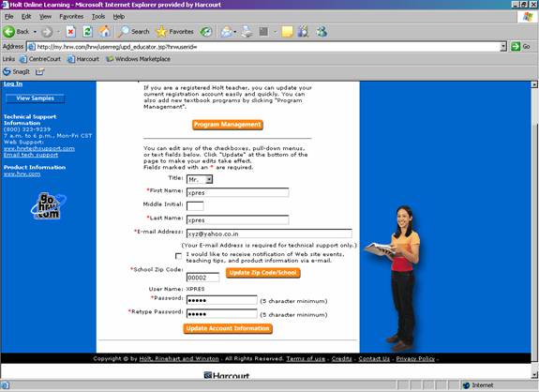Click the Windows flag logo

(x=528, y=17)
